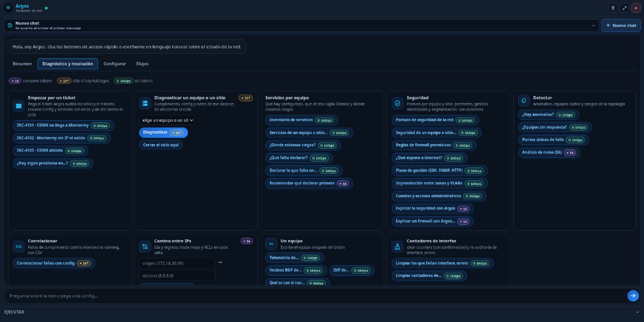
Task: Click Correlacionar fallas con config chip
Action: click(x=54, y=263)
